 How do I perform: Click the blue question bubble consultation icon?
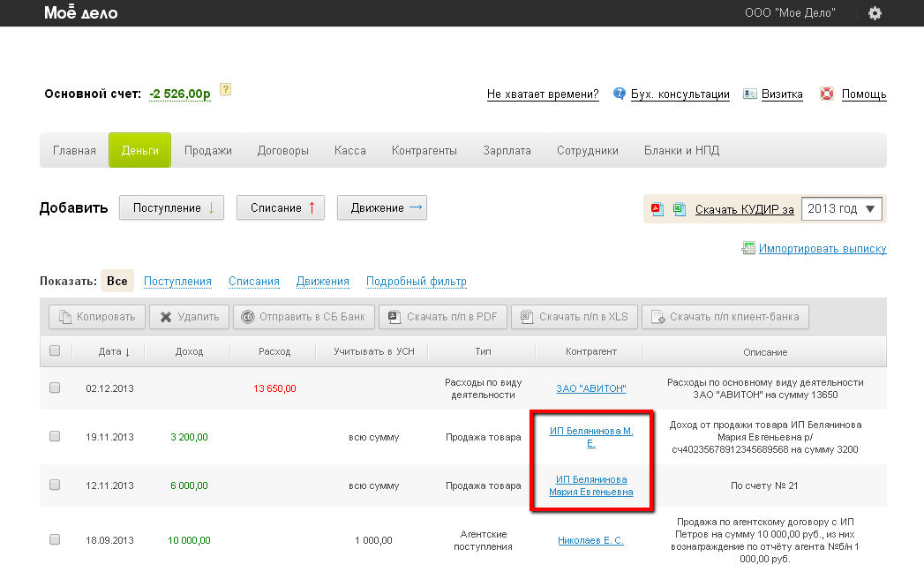[x=619, y=94]
